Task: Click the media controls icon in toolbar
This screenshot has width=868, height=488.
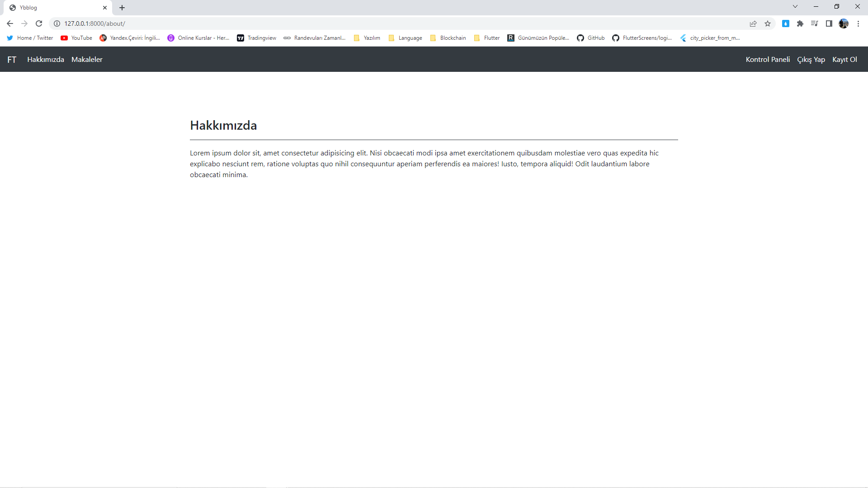Action: pos(815,23)
